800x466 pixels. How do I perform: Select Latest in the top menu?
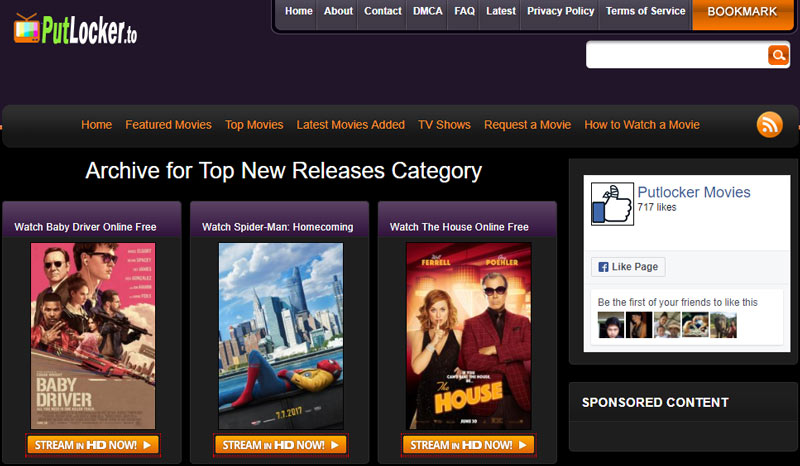coord(501,11)
